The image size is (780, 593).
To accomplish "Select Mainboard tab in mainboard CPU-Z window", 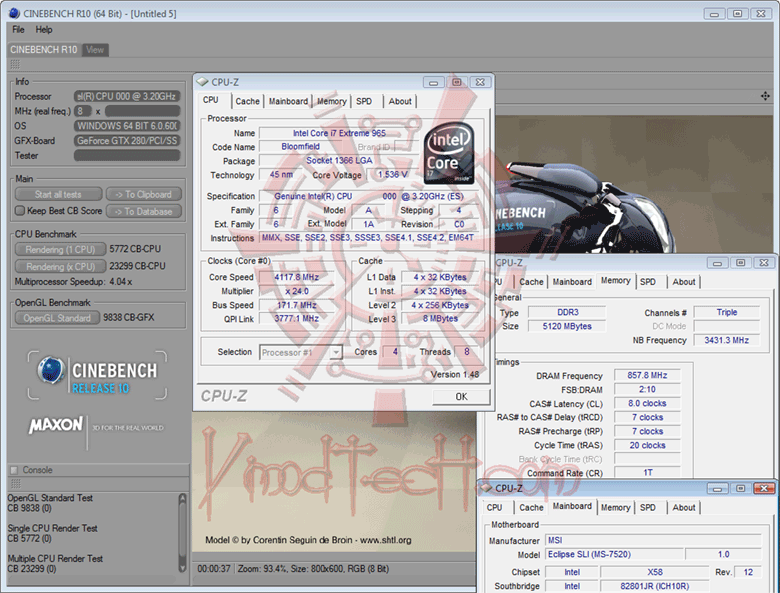I will (x=572, y=506).
